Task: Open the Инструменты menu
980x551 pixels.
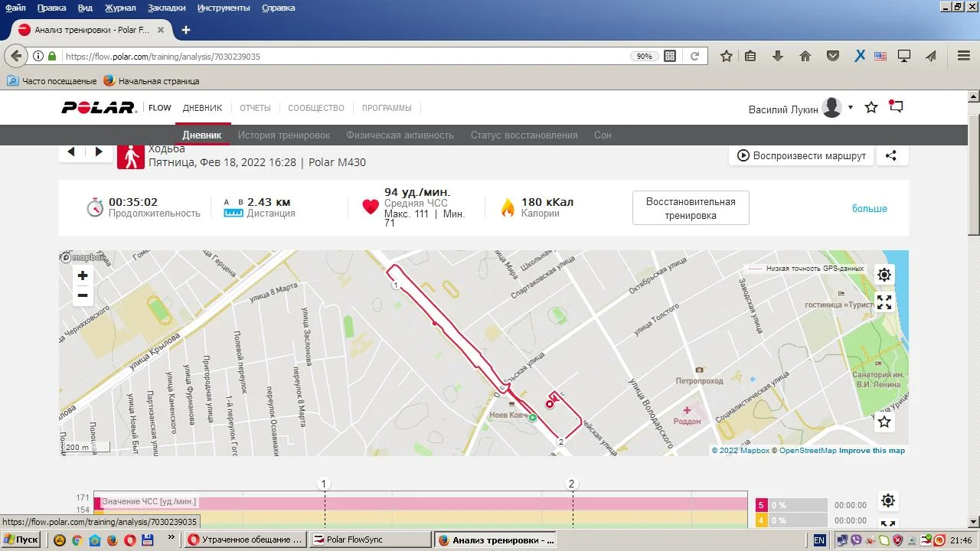Action: tap(224, 8)
